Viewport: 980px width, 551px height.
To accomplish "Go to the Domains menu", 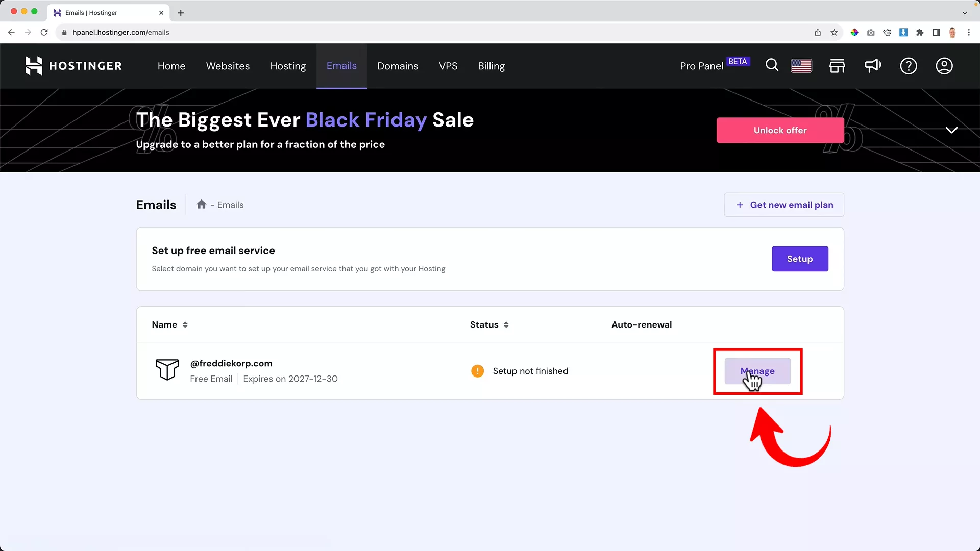I will click(x=398, y=66).
